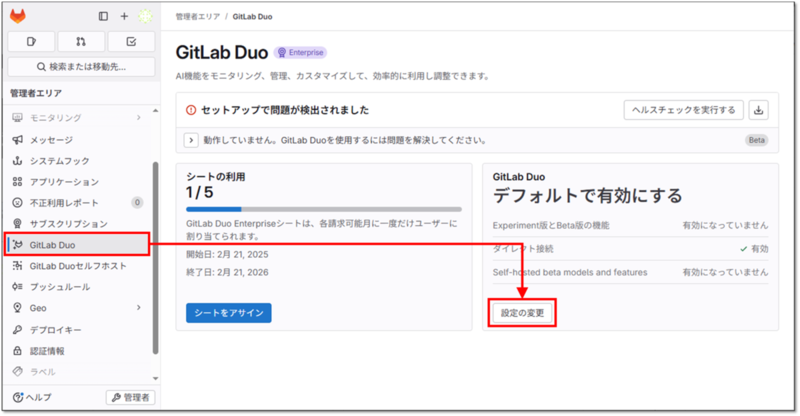800x416 pixels.
Task: Open ラベル in sidebar
Action: click(x=77, y=372)
